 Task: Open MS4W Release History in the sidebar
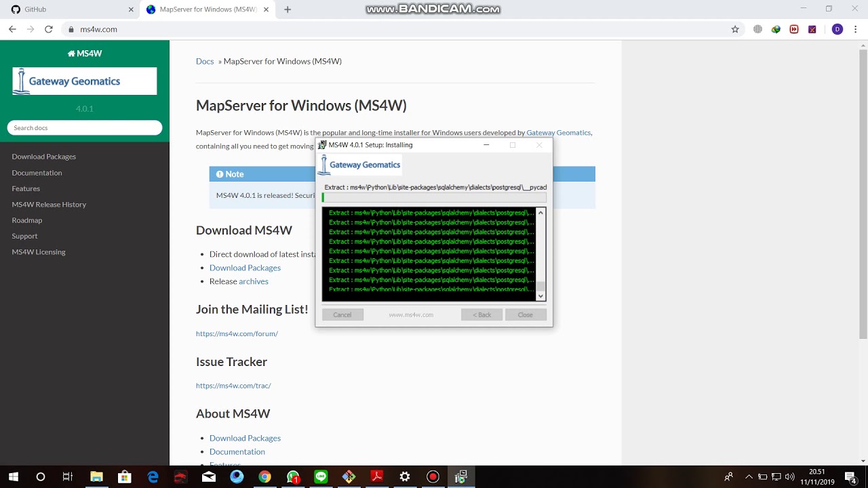point(49,204)
